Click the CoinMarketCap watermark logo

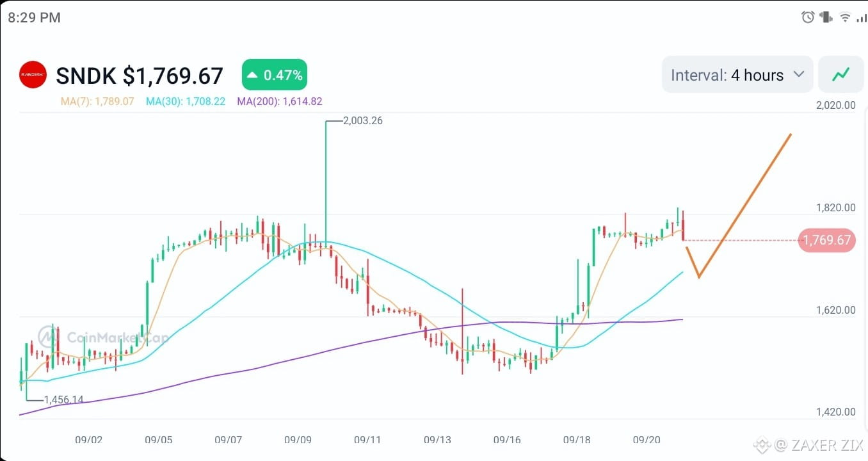click(x=102, y=337)
